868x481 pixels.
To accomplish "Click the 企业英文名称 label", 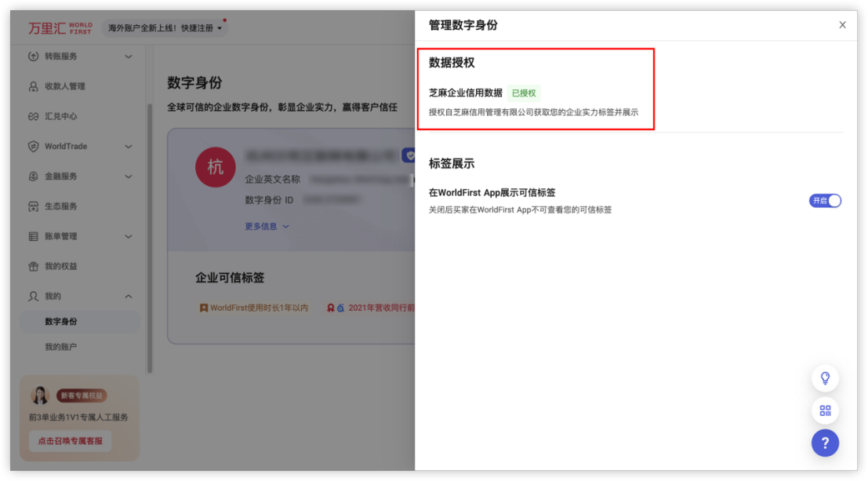I will click(272, 180).
